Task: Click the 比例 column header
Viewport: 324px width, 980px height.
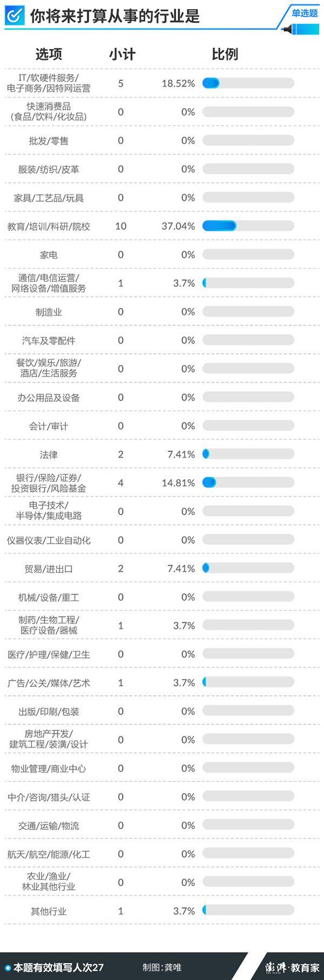Action: click(225, 54)
